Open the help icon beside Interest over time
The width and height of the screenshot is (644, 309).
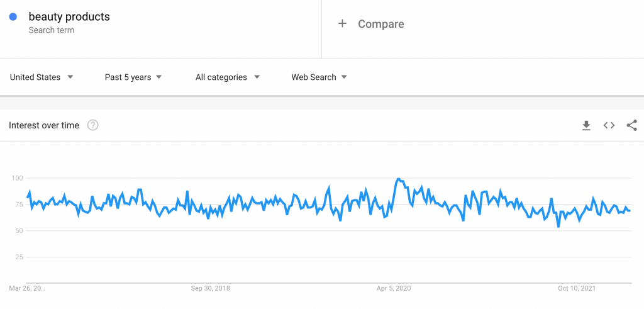[x=93, y=125]
